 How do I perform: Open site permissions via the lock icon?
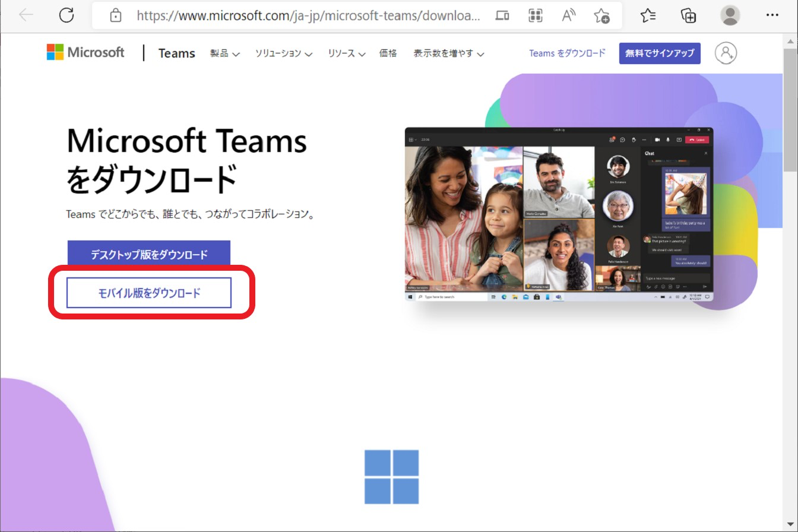115,15
